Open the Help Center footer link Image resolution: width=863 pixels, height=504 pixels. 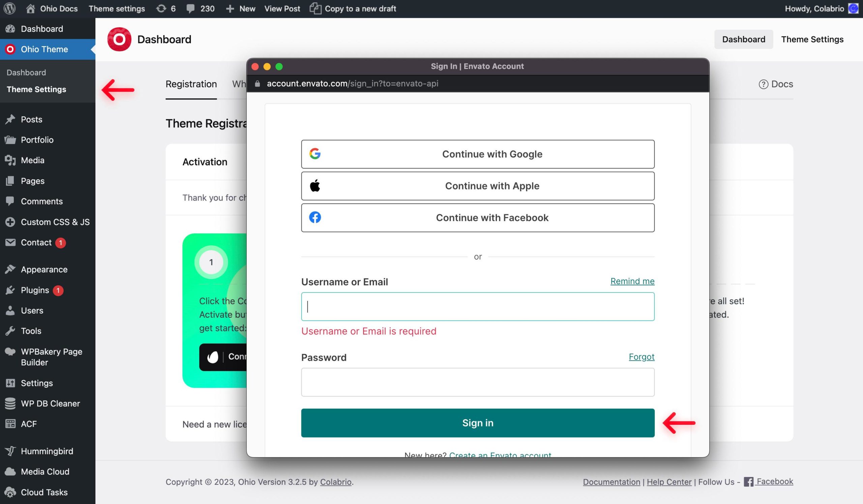point(669,482)
